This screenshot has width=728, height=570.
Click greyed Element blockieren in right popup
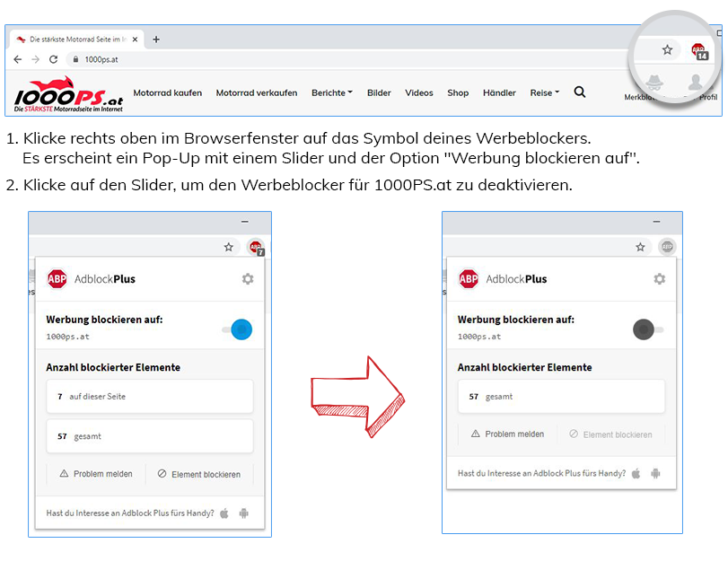coord(611,434)
